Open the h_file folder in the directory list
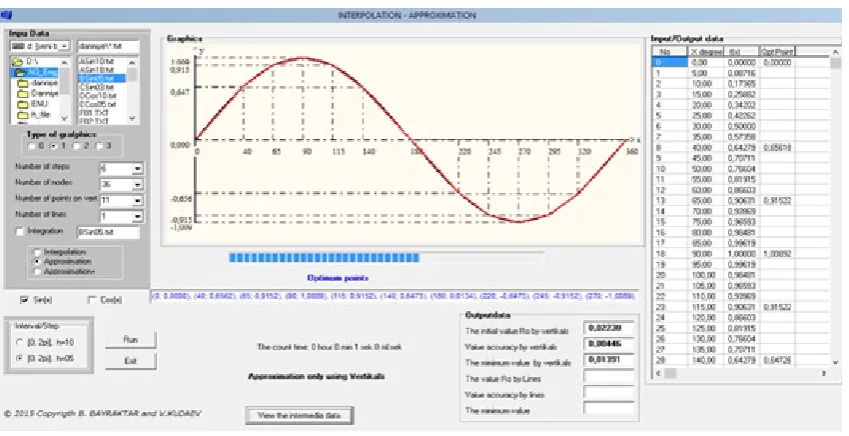Image resolution: width=849 pixels, height=436 pixels. click(35, 114)
